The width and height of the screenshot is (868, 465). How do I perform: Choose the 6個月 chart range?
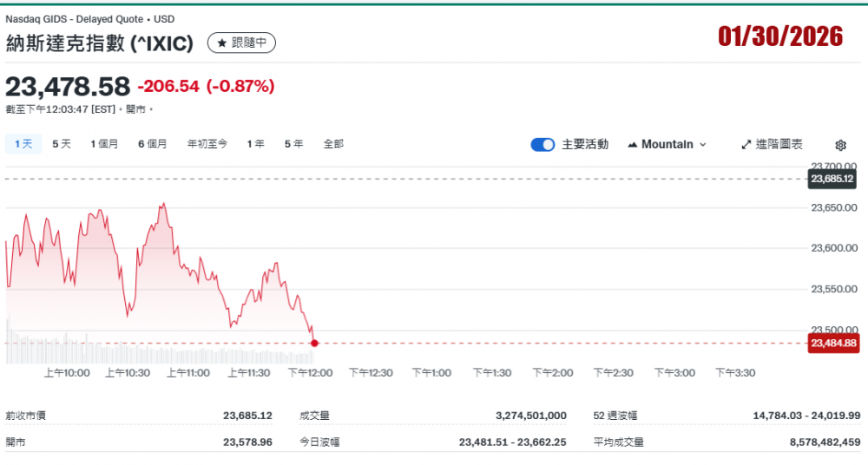tap(152, 144)
